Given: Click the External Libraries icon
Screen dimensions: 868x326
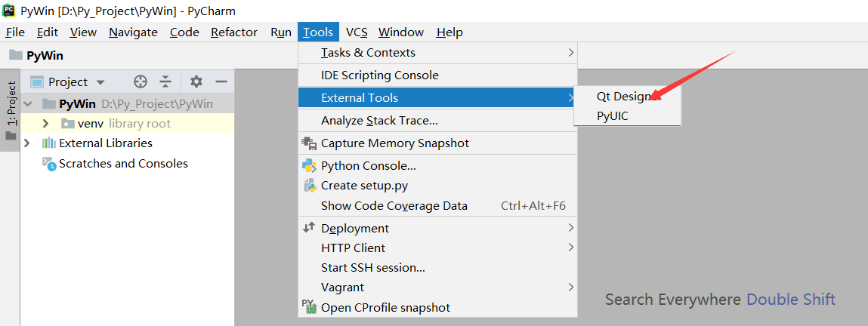Looking at the screenshot, I should click(49, 143).
